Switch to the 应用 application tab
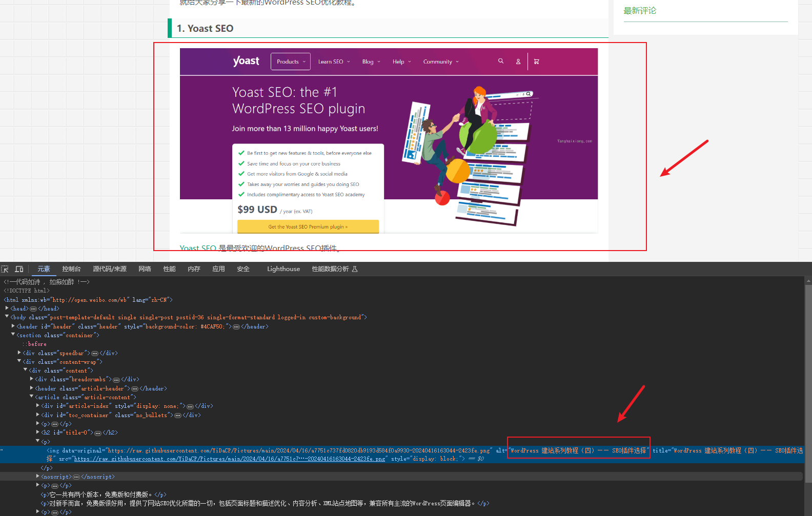The height and width of the screenshot is (516, 812). 218,269
